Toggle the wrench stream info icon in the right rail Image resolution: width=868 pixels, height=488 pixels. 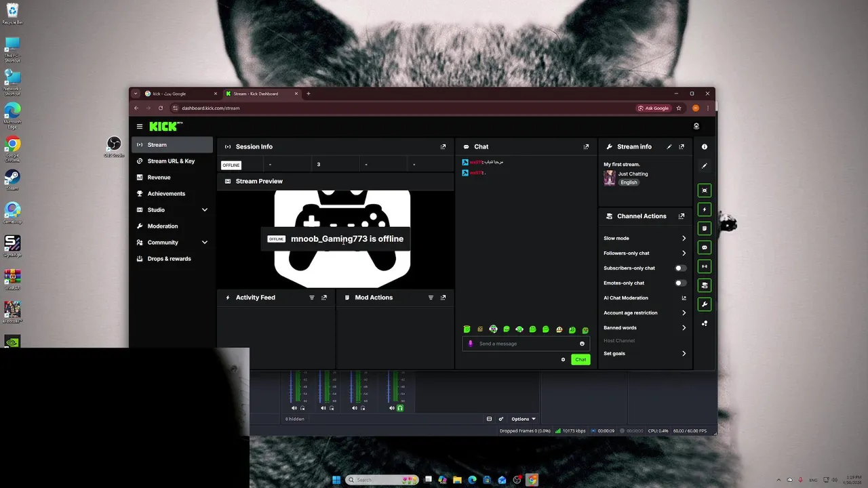[705, 304]
